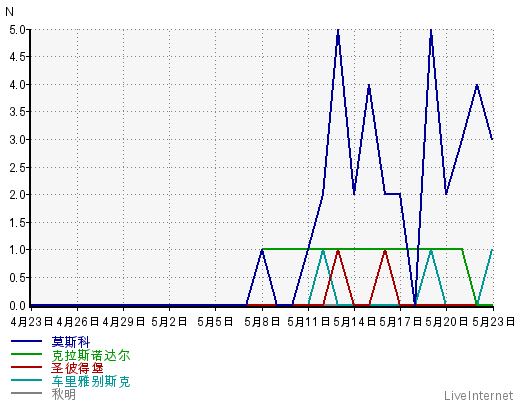Click the 圣彼得堡 legend label
Screen dimensions: 520x405
pyautogui.click(x=77, y=368)
